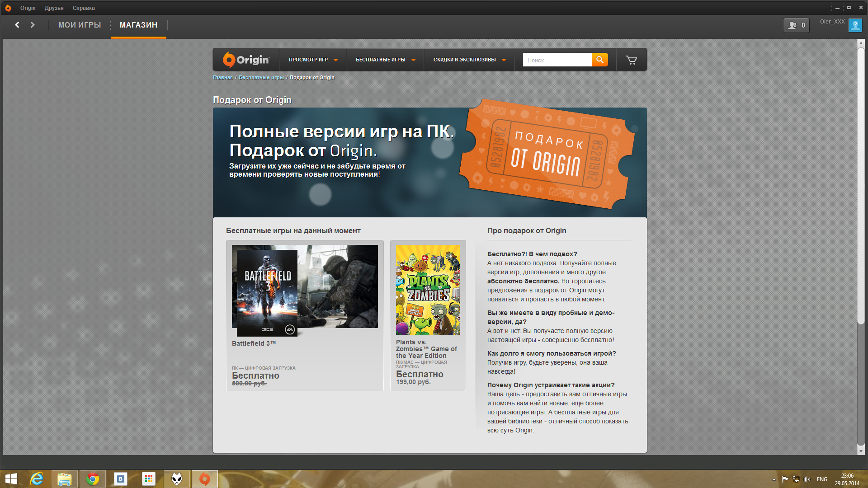Open the Друзья menu

tap(54, 8)
